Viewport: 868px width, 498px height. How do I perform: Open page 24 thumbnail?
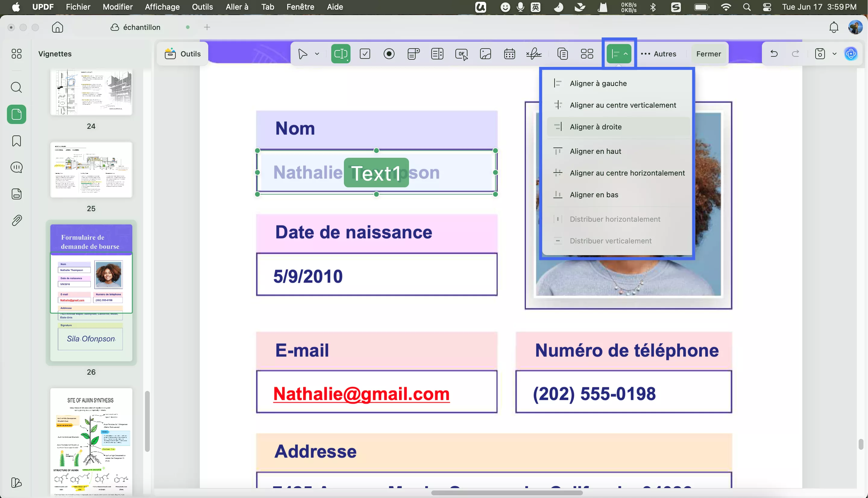[91, 92]
